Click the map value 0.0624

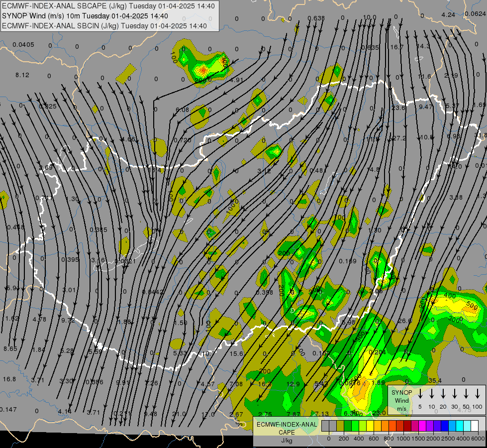click(x=475, y=13)
